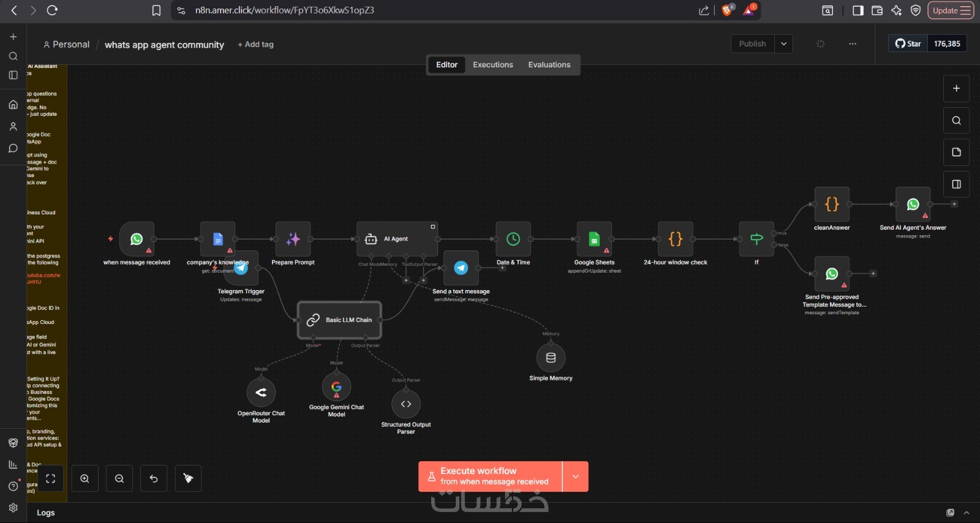
Task: Select the Structured Output Parser node
Action: [405, 404]
